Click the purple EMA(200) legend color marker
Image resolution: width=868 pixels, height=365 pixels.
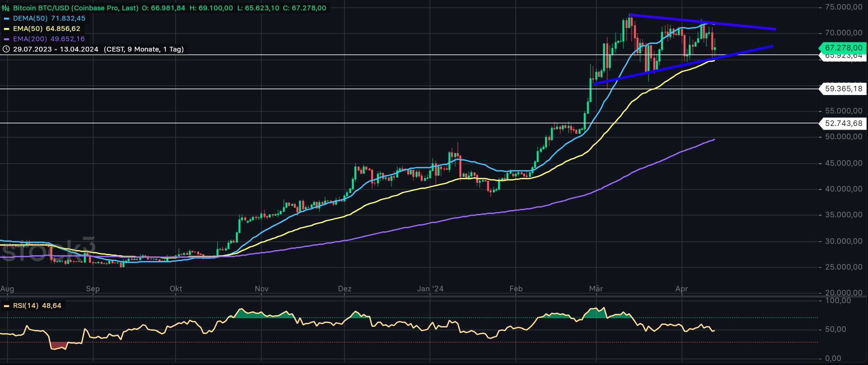6,39
